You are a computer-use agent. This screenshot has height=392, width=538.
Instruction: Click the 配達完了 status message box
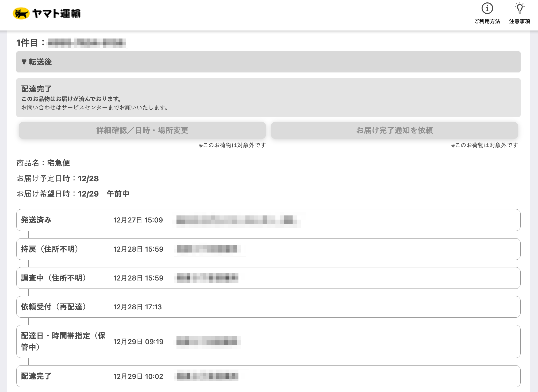coord(268,98)
